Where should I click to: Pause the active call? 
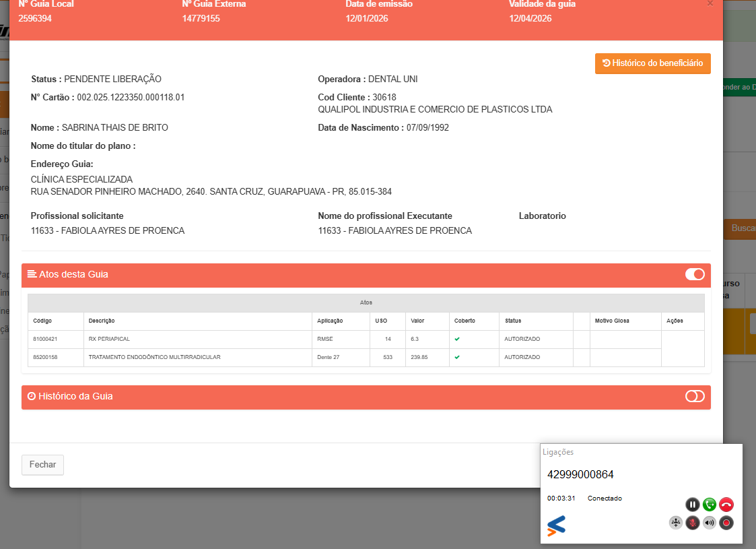(693, 505)
